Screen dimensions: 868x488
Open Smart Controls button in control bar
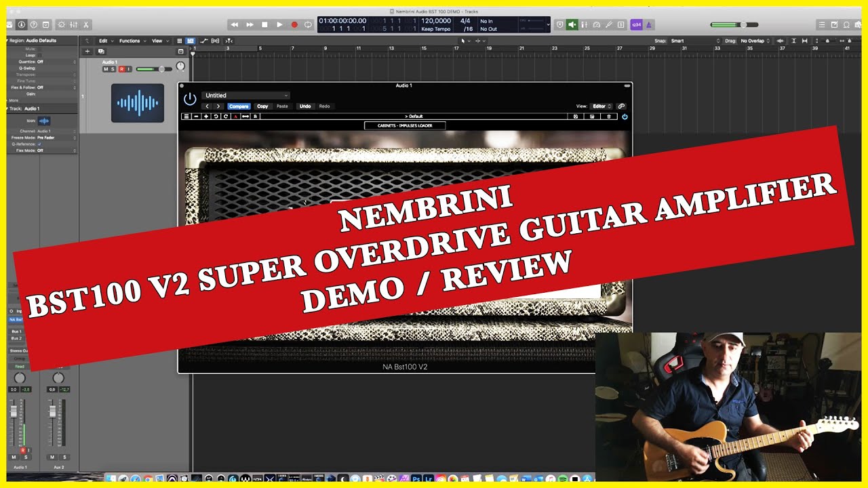coord(62,24)
